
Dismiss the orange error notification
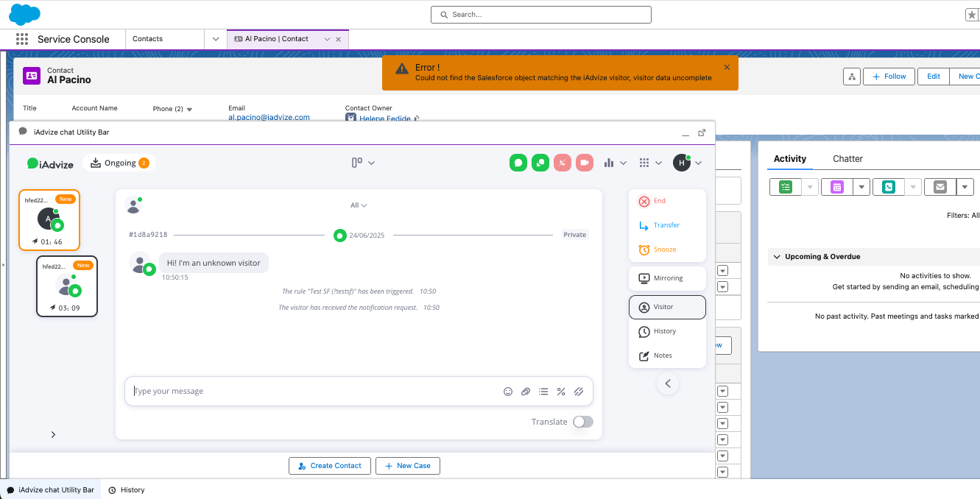pos(727,67)
